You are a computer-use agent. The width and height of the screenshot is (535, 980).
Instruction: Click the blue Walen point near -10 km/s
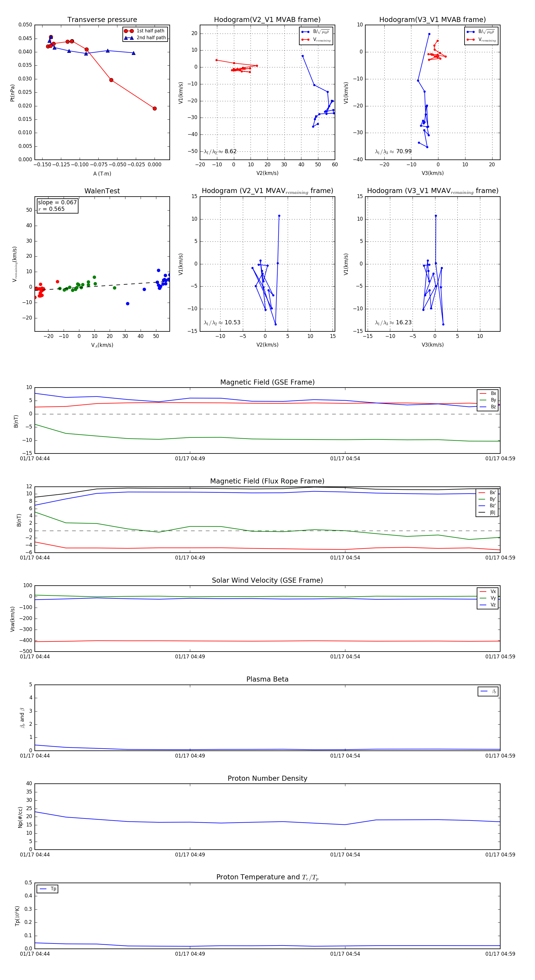tap(128, 304)
